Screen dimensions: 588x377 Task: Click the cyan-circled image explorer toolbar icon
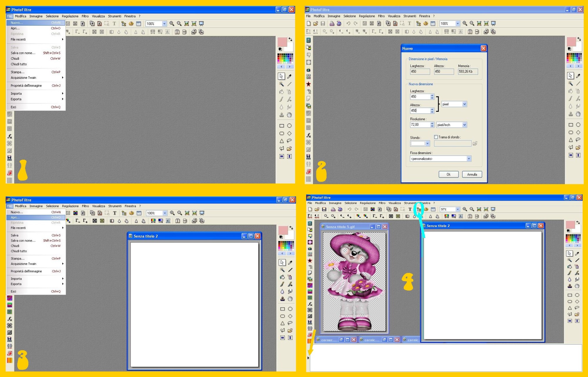coord(419,209)
